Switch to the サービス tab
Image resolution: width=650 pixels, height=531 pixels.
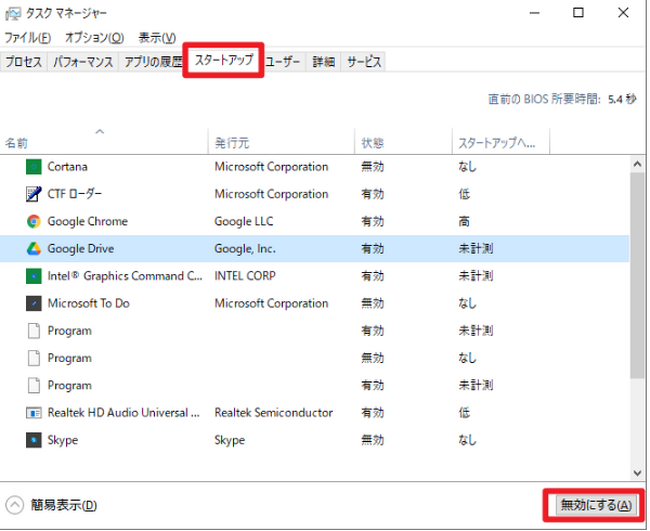point(364,62)
